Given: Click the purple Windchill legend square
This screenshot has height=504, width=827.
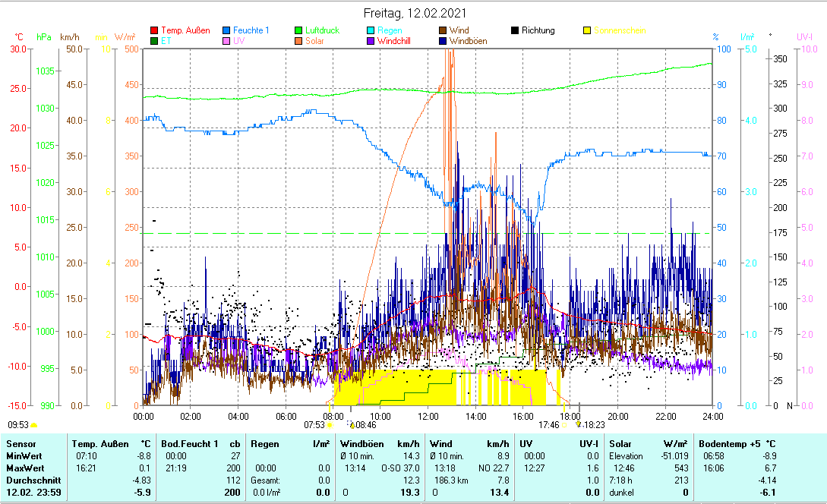Looking at the screenshot, I should coord(371,41).
